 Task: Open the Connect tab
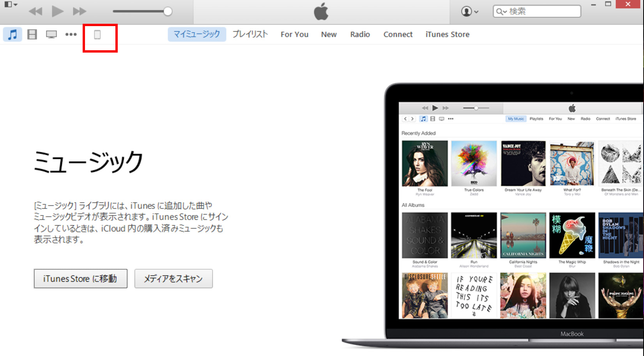398,34
